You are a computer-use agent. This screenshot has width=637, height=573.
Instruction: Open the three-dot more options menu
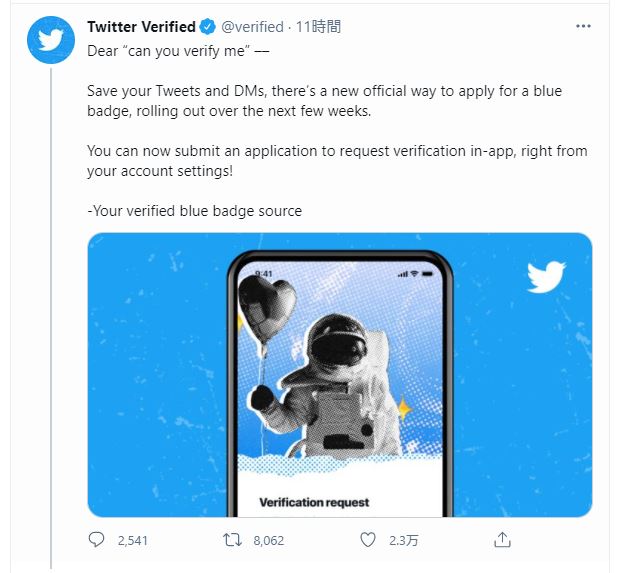[583, 26]
